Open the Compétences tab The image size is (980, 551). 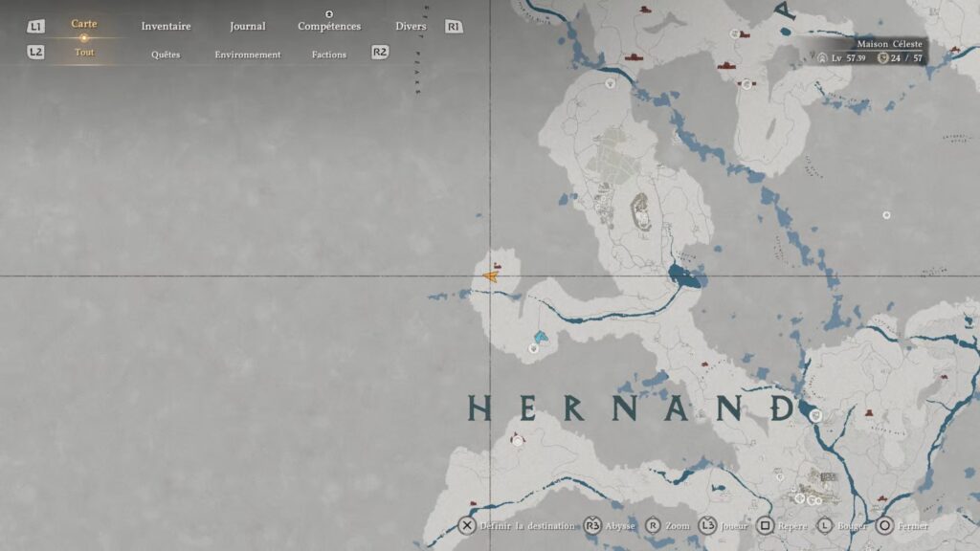pos(328,26)
